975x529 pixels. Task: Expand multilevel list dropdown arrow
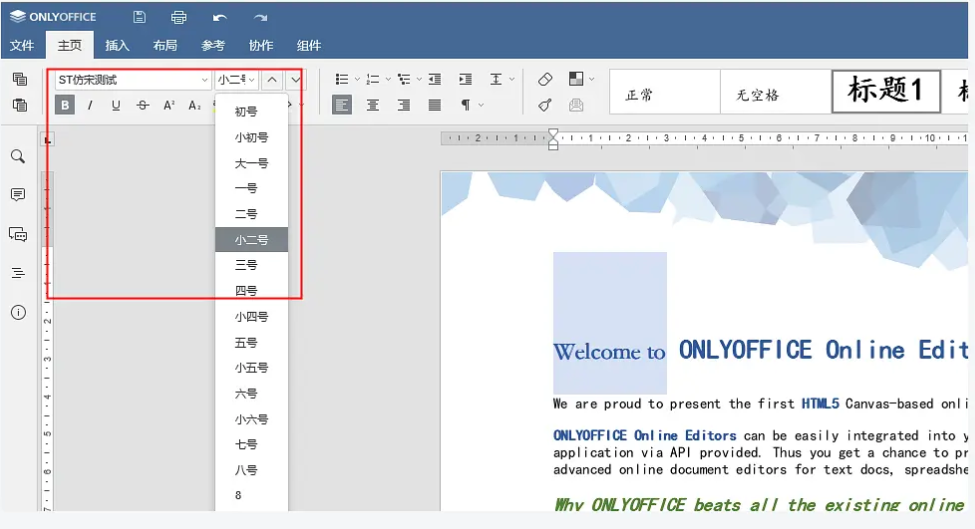[x=419, y=79]
